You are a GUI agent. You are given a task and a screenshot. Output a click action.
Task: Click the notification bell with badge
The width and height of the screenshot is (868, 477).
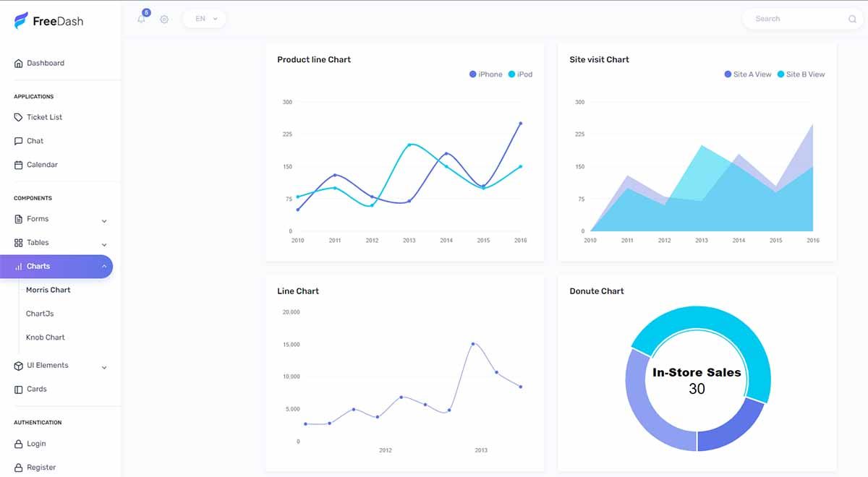click(140, 19)
